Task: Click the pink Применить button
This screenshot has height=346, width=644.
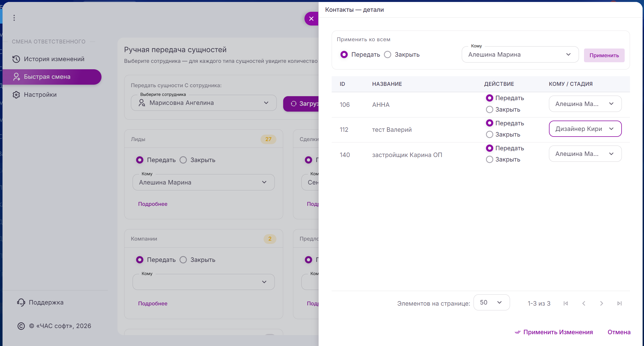Action: [604, 55]
